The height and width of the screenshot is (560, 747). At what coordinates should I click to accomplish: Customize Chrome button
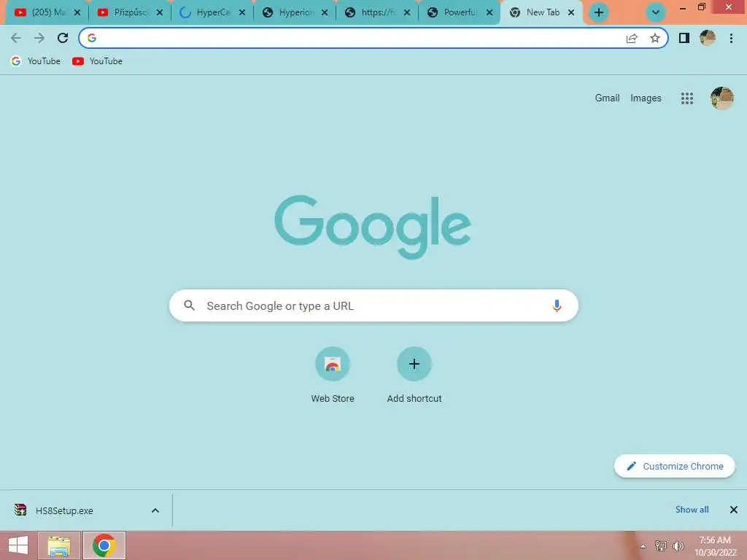(675, 466)
